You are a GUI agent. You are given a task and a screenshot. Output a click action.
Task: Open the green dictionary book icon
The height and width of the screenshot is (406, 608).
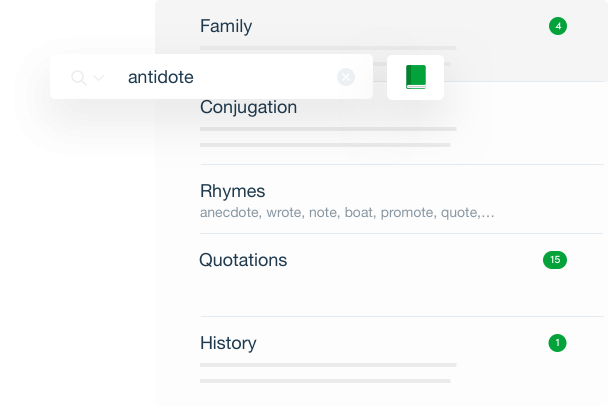coord(416,77)
